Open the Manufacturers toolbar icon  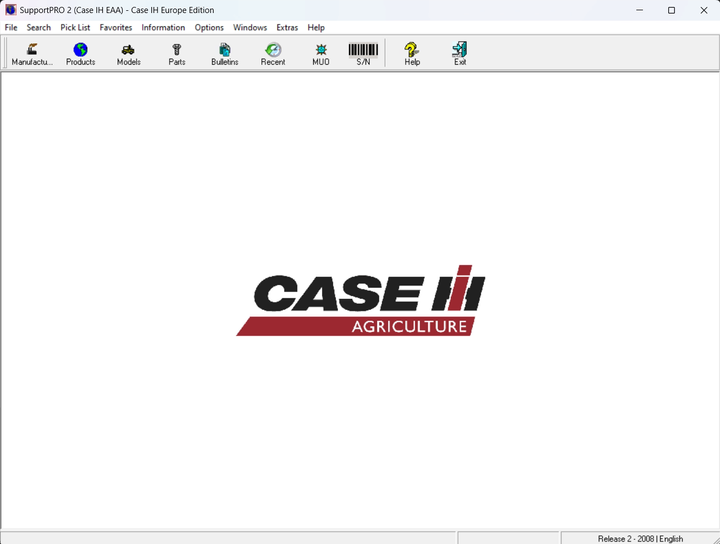32,54
